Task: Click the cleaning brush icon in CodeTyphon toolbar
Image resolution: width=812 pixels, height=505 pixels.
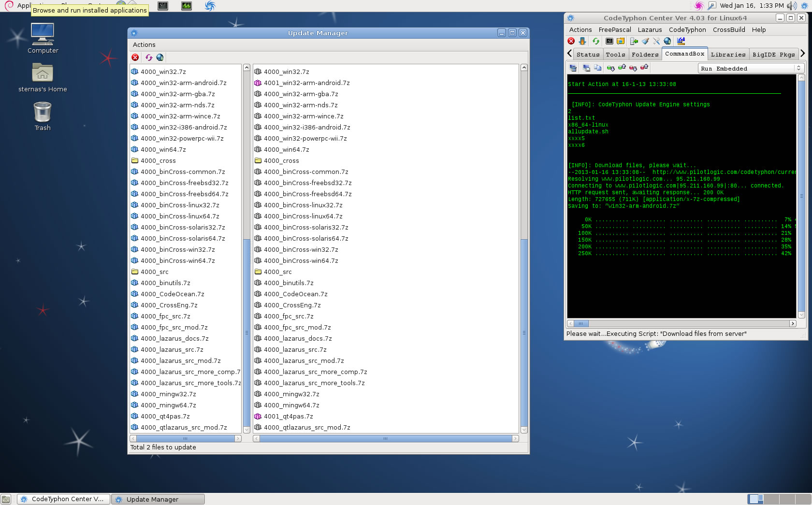Action: [645, 41]
